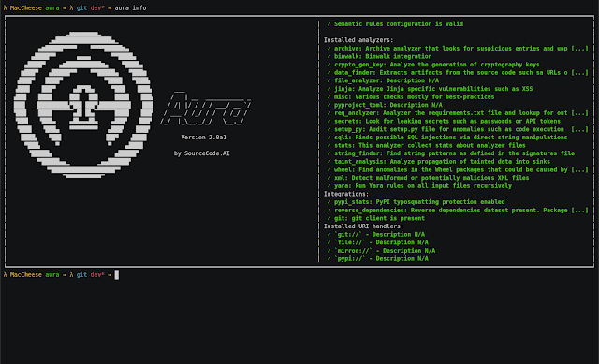Click the 'stats: This analyzer collect stats' line

pos(427,145)
